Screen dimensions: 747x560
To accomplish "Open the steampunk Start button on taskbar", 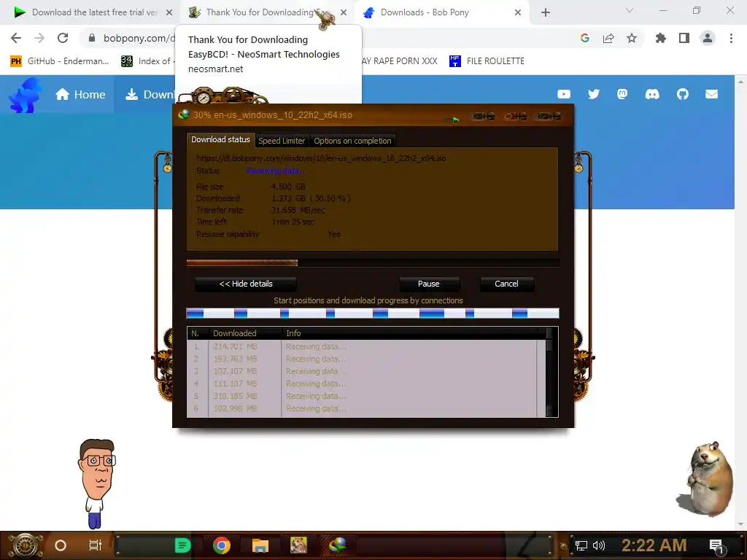I will (26, 545).
